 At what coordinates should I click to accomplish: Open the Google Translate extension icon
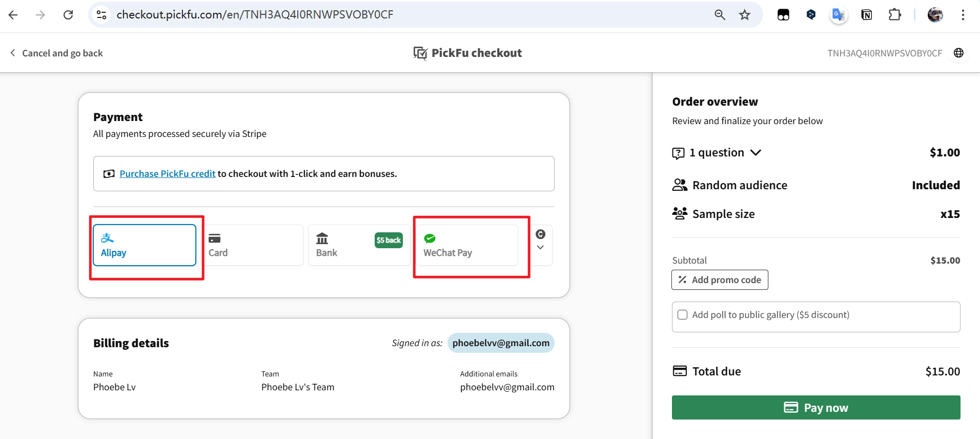click(x=839, y=15)
